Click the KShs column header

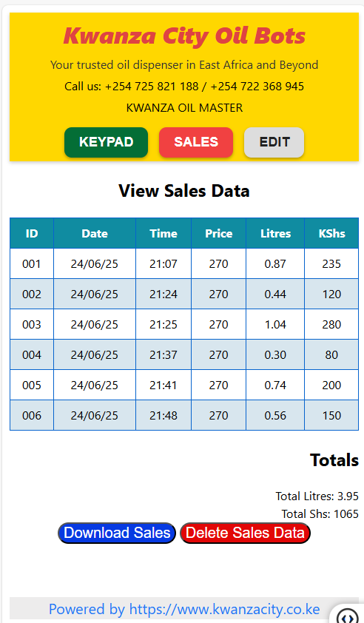click(331, 233)
